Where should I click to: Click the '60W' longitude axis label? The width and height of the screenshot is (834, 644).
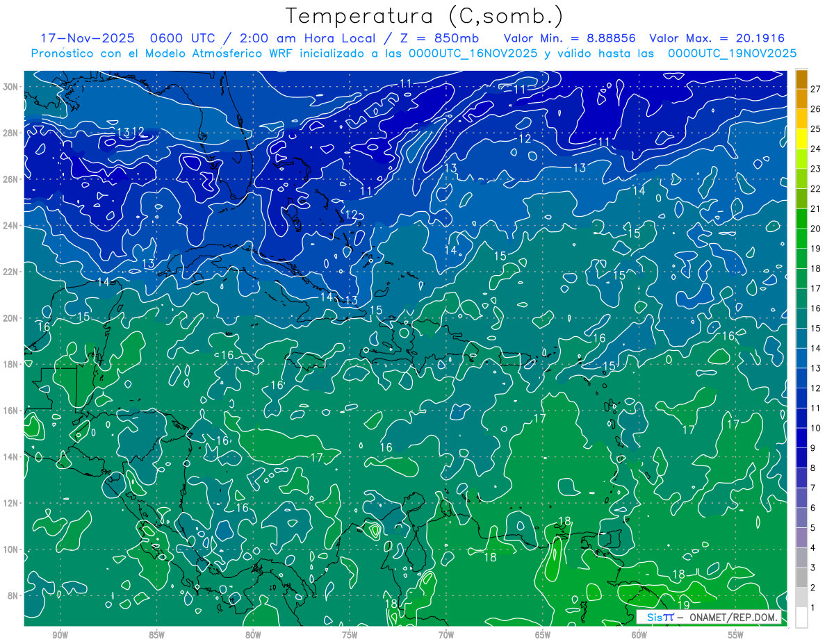(x=639, y=635)
